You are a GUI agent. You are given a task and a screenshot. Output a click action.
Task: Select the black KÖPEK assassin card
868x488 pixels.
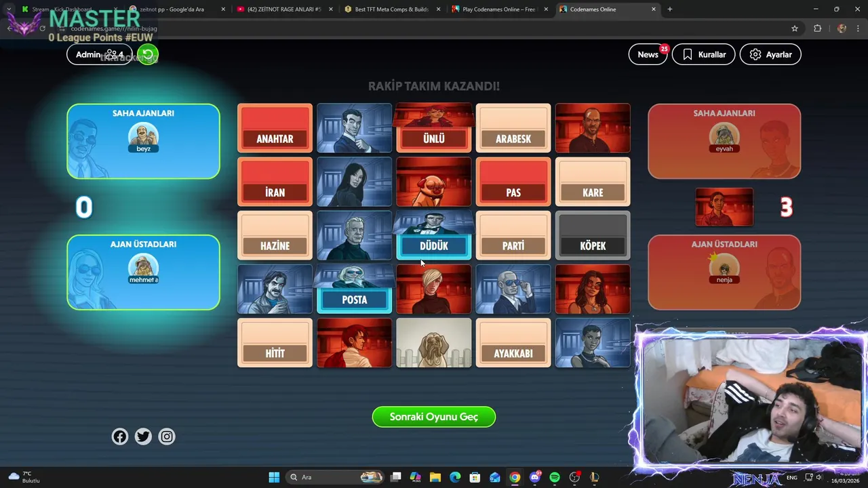point(593,235)
